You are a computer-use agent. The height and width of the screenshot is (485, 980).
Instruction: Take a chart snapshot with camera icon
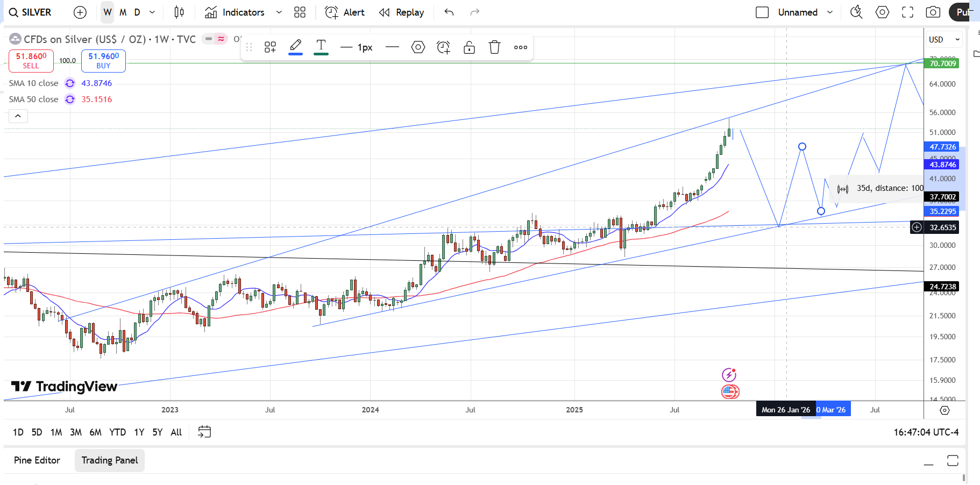click(933, 12)
